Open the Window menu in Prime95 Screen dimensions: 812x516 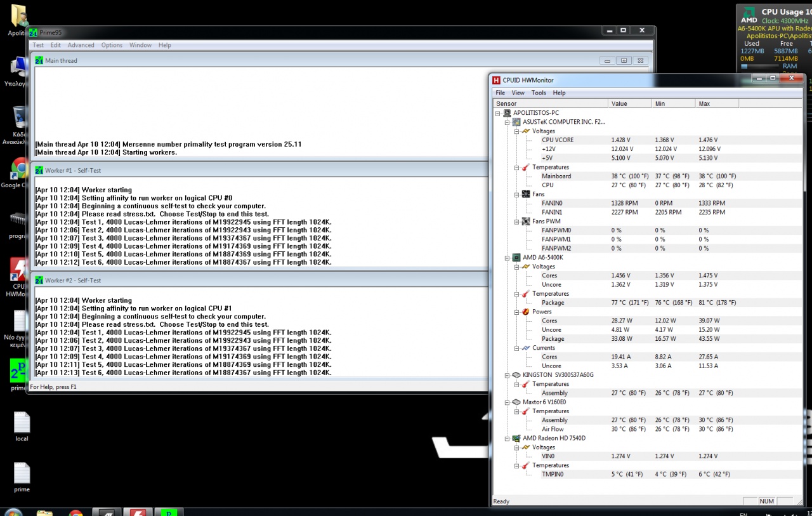(x=140, y=45)
